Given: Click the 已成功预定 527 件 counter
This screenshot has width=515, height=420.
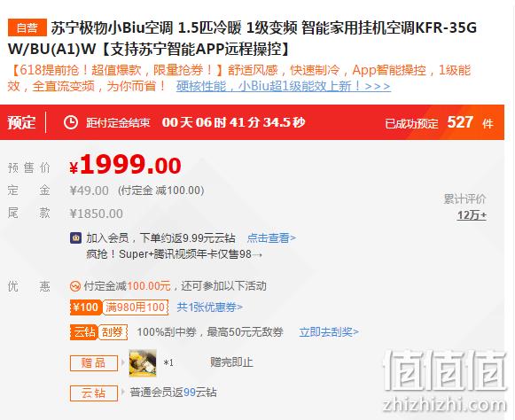Looking at the screenshot, I should coord(439,123).
